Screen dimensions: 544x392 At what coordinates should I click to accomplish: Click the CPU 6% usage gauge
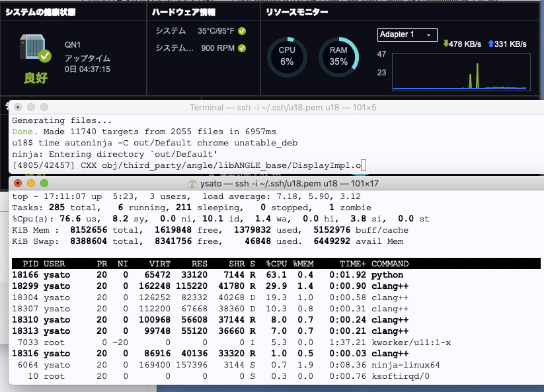click(286, 56)
